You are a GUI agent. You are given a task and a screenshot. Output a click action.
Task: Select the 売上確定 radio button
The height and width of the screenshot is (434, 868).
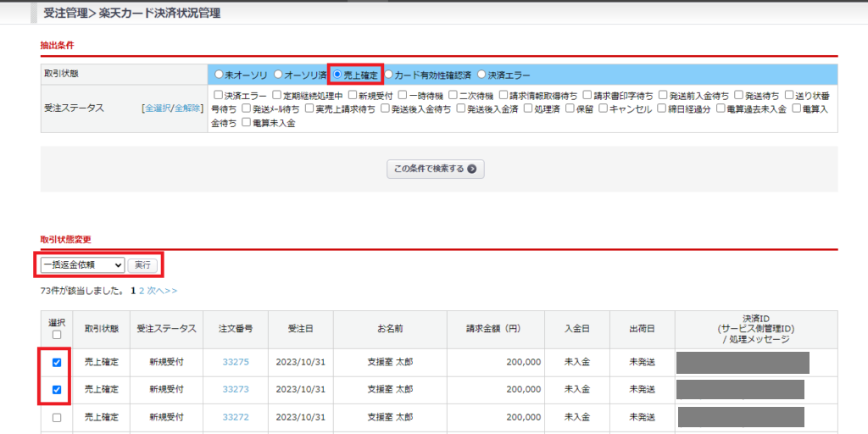click(x=337, y=75)
